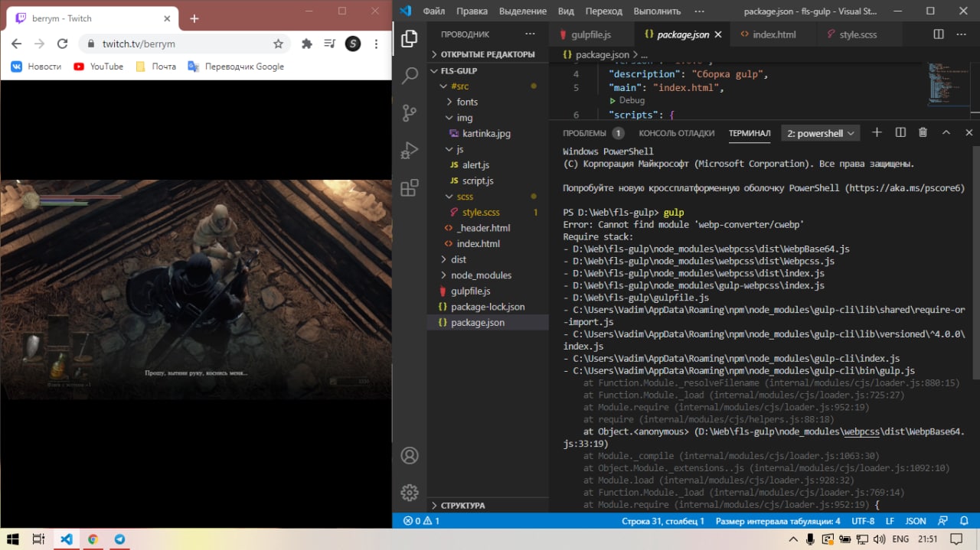Image resolution: width=980 pixels, height=550 pixels.
Task: Create a new terminal with the plus icon
Action: tap(877, 132)
